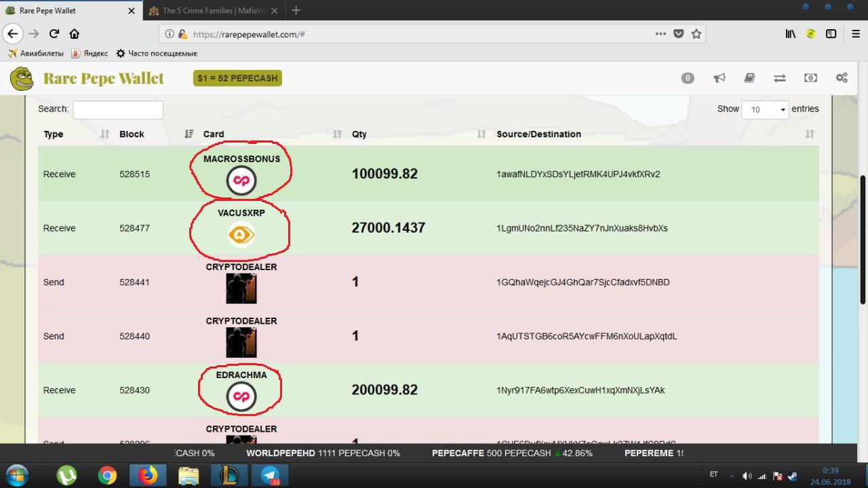Screen dimensions: 868x488
Task: Save page to Pocket
Action: (x=678, y=33)
